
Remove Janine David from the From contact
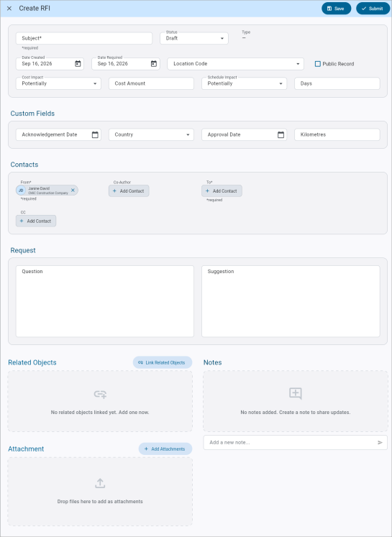pyautogui.click(x=73, y=190)
